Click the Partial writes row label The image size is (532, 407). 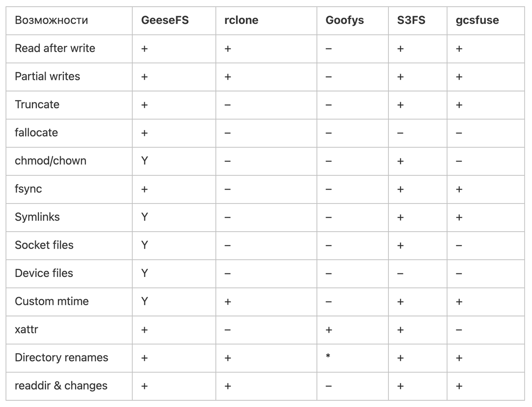(x=47, y=76)
